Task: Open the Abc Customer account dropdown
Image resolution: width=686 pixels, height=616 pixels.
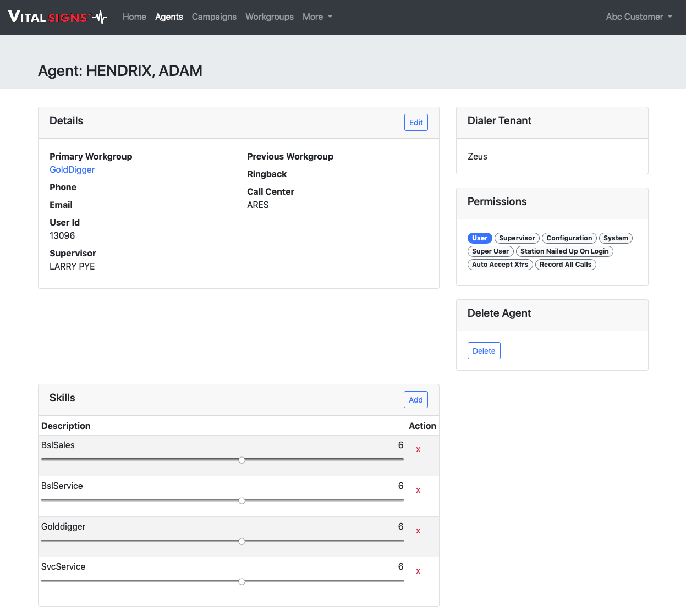Action: click(639, 17)
